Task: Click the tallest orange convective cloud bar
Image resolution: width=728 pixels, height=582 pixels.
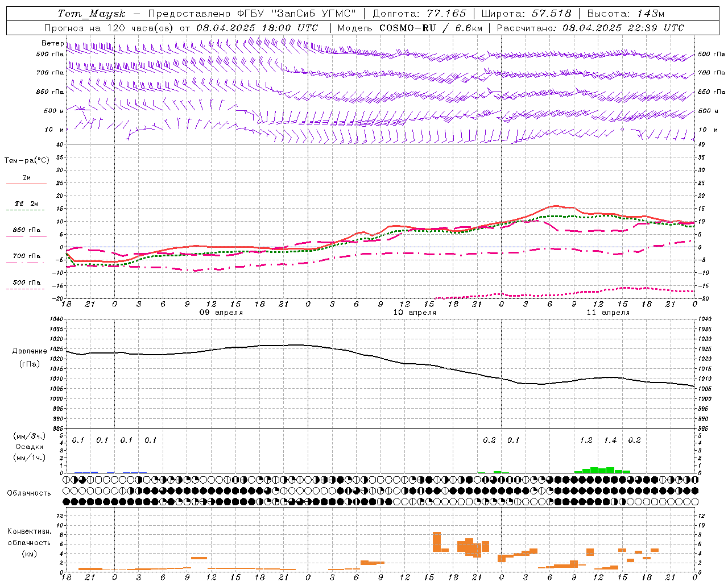Action: click(437, 542)
